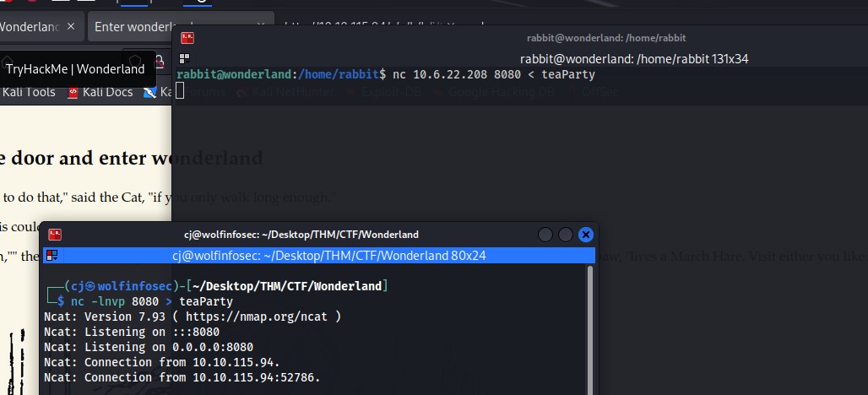Click the cj@wolfinfosec window title text

click(301, 235)
